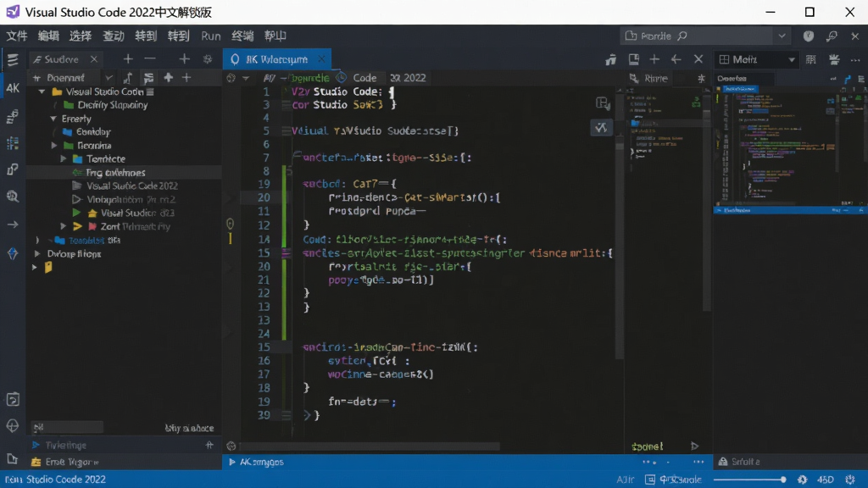Screen dimensions: 868x488
Task: Expand the Zont tree item
Action: point(63,226)
